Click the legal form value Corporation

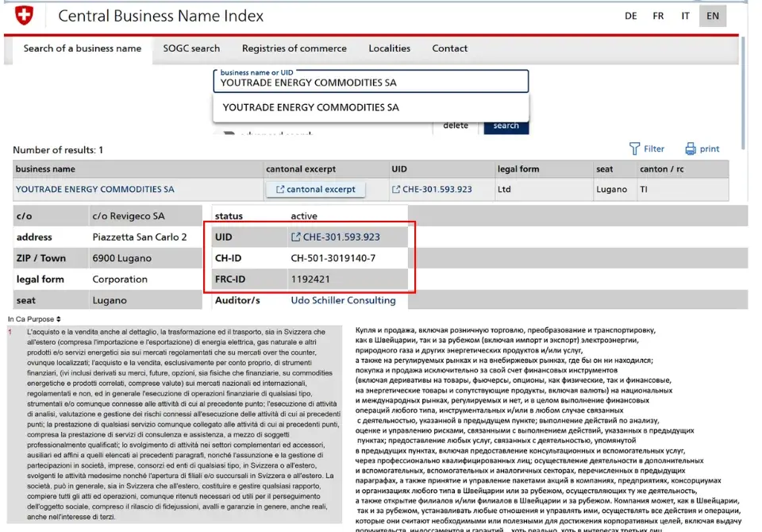(120, 279)
